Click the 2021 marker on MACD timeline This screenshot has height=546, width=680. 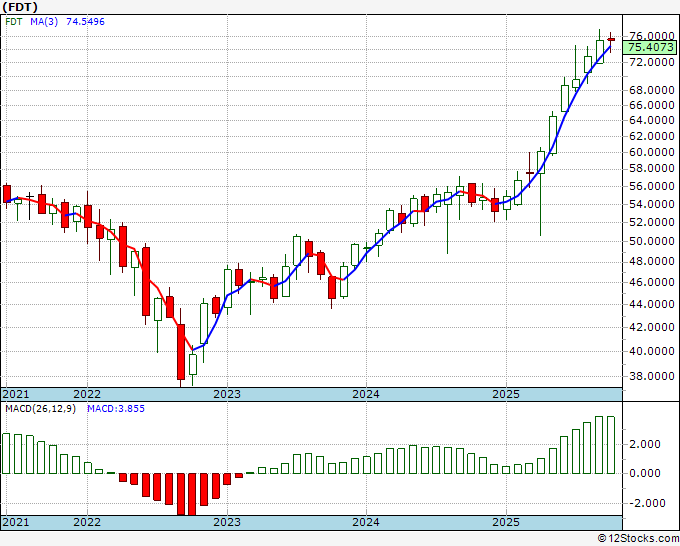(16, 522)
